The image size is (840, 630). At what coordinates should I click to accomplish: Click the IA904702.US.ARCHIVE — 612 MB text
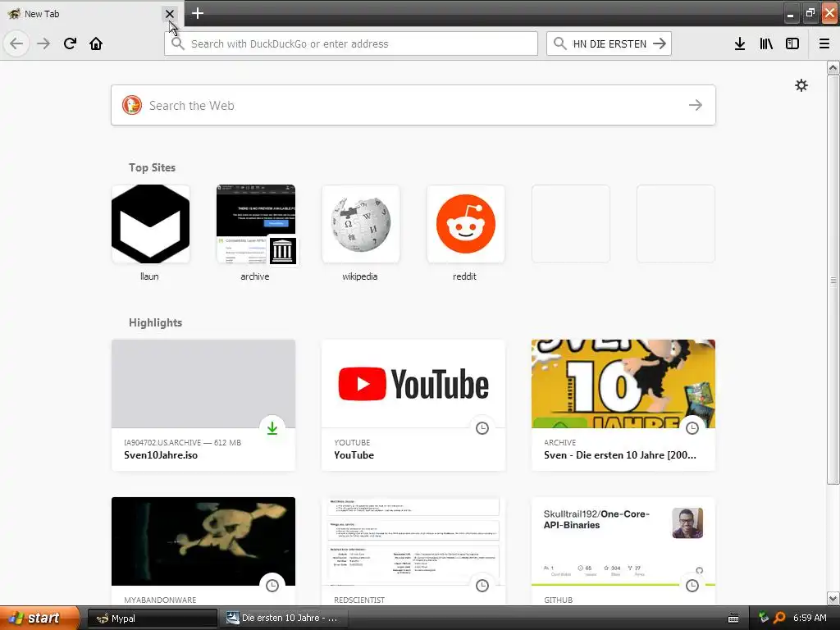pyautogui.click(x=182, y=442)
